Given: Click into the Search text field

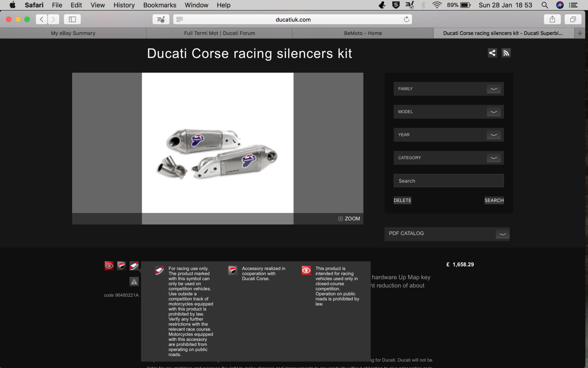Looking at the screenshot, I should click(449, 181).
